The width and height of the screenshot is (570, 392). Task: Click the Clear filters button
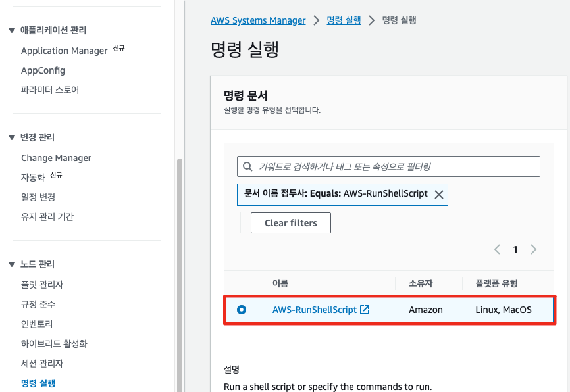(x=291, y=223)
